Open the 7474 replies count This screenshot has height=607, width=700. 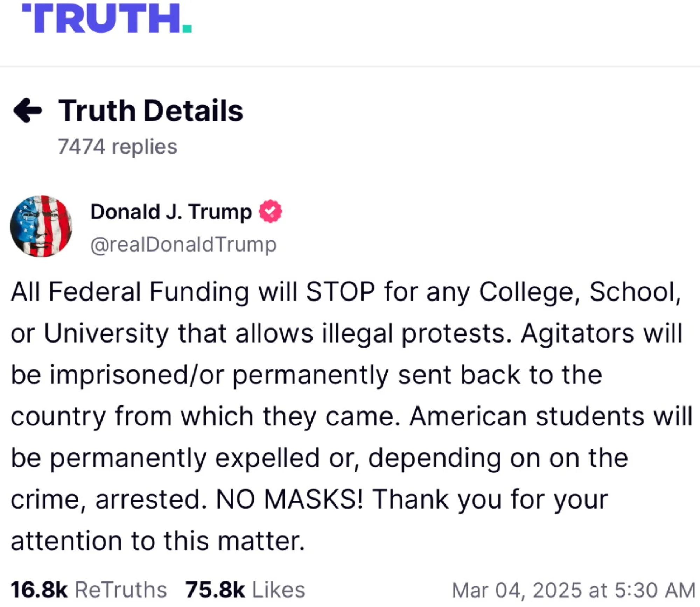coord(118,146)
